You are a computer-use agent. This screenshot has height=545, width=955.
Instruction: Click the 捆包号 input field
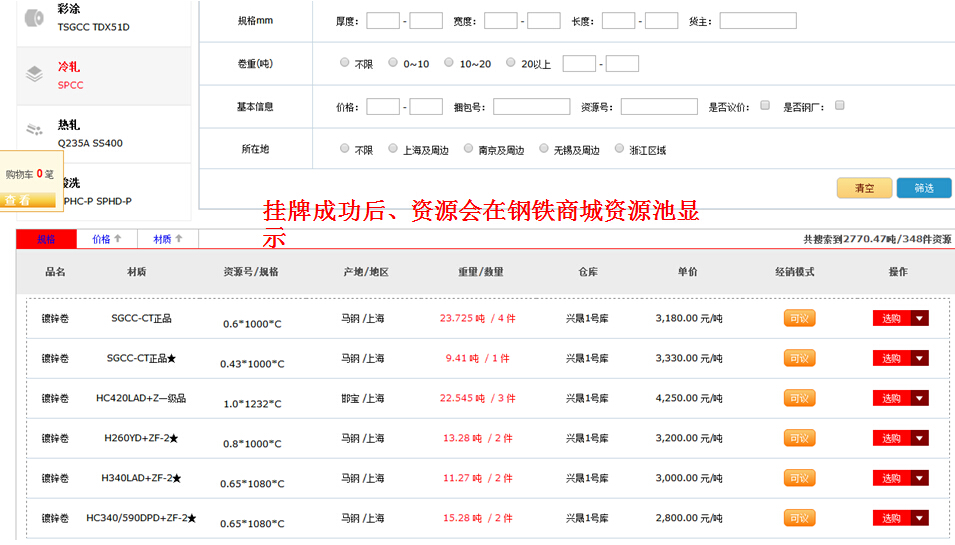click(x=531, y=106)
